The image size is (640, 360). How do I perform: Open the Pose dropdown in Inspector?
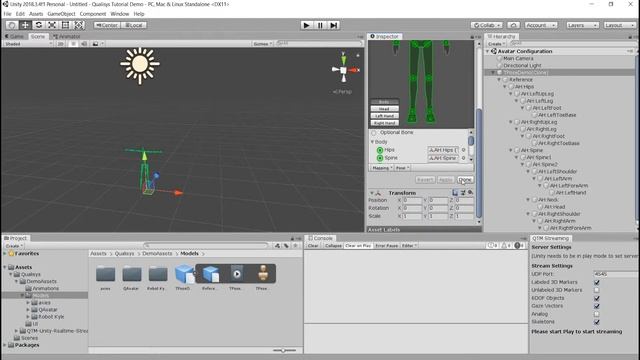402,168
